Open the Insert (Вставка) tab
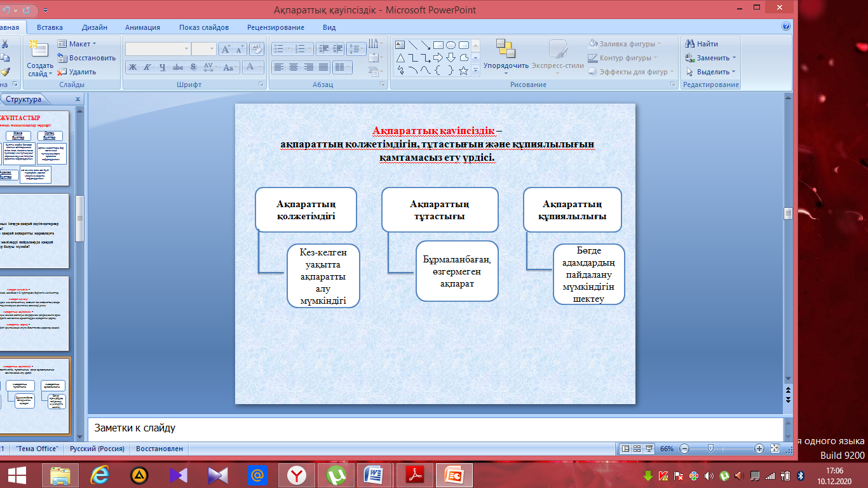Viewport: 868px width, 488px height. tap(50, 27)
